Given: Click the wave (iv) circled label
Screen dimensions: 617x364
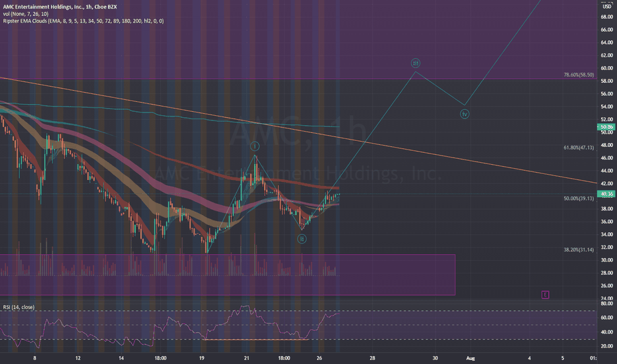Looking at the screenshot, I should click(465, 114).
